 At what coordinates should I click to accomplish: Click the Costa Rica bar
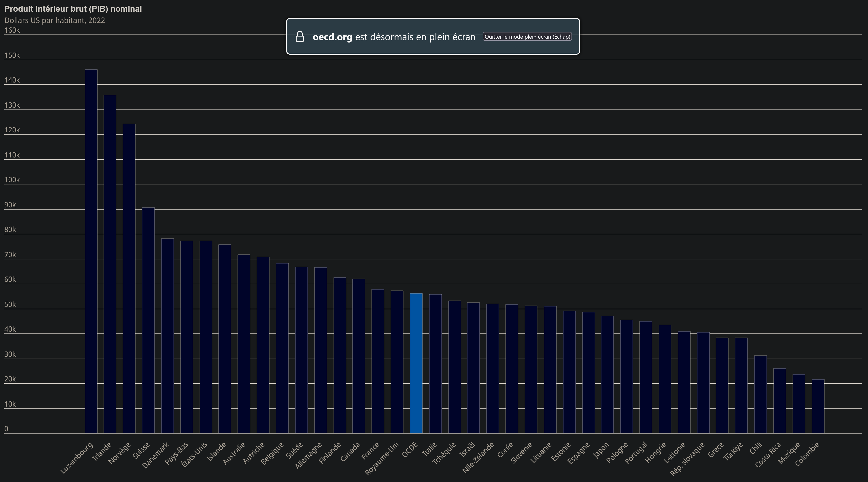[x=779, y=400]
